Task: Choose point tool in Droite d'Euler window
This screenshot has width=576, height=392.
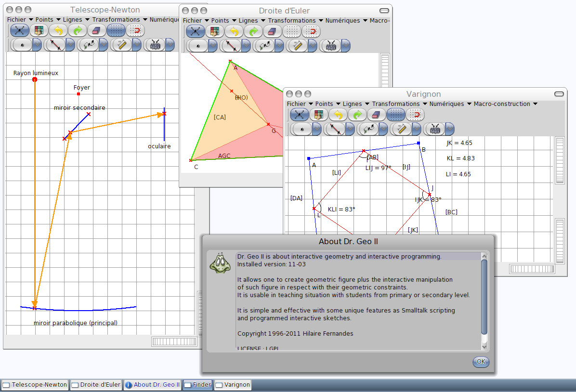Action: pos(198,46)
